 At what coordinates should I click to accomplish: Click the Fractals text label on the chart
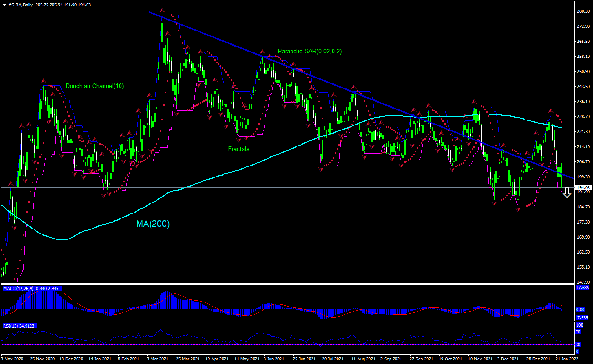click(238, 149)
